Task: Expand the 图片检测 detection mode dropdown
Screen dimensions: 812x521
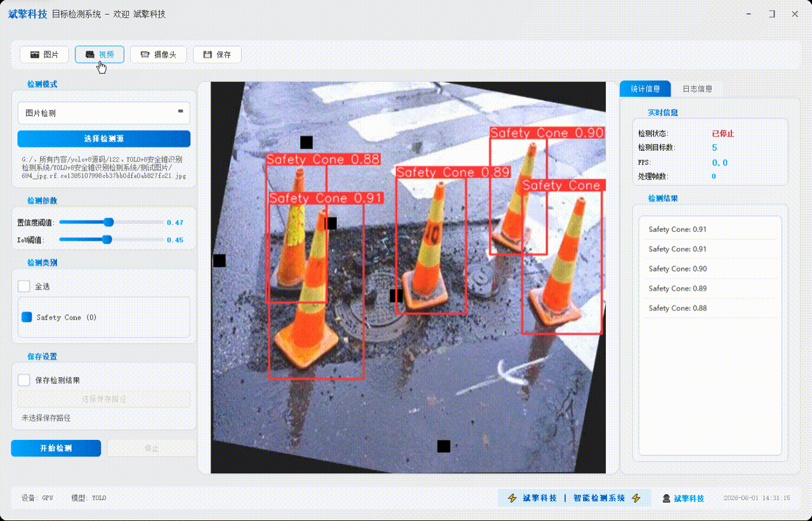Action: point(104,113)
